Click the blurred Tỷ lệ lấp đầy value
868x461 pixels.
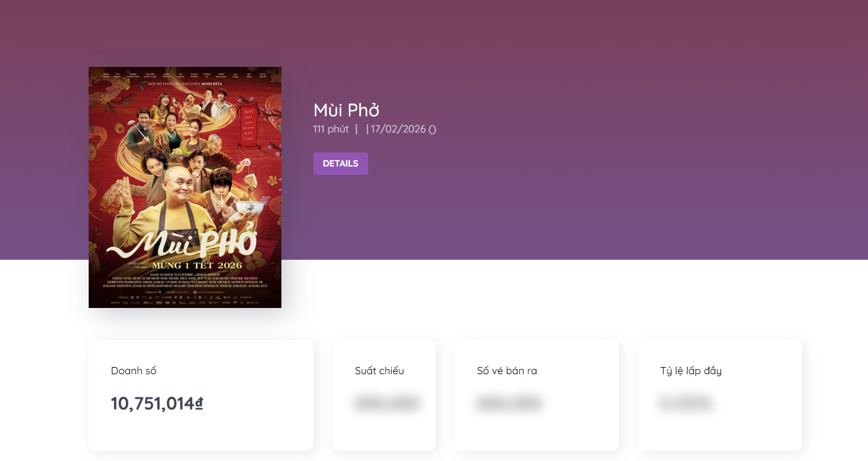click(685, 404)
